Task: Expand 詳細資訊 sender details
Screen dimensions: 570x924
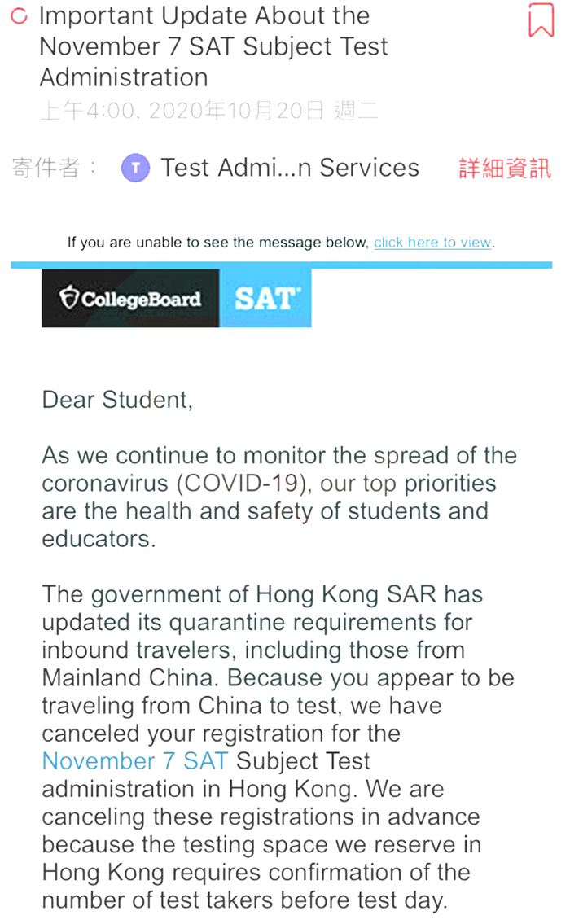Action: [x=505, y=169]
